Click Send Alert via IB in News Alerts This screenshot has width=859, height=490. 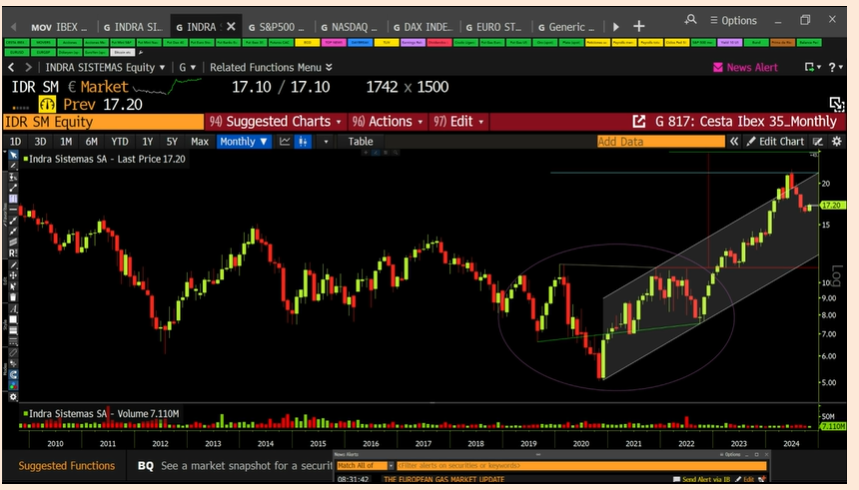click(x=701, y=480)
